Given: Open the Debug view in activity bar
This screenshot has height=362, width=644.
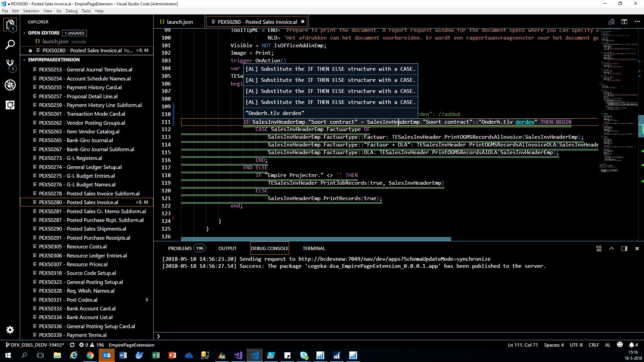Looking at the screenshot, I should point(10,85).
